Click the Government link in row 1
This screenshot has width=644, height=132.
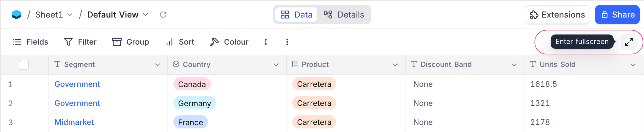[77, 84]
